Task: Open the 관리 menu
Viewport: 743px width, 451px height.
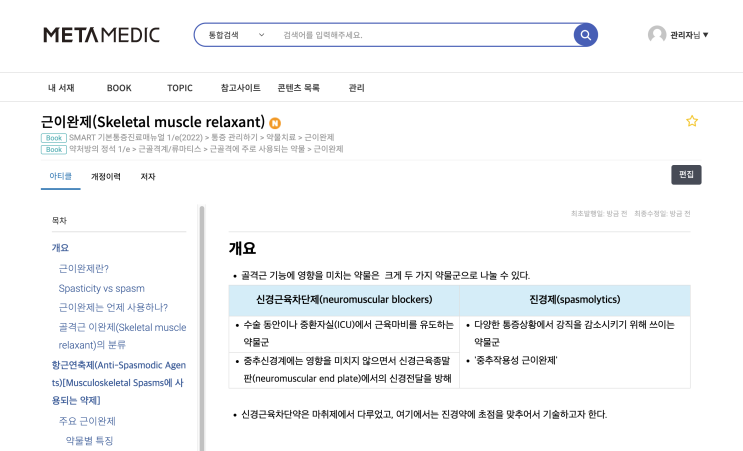Action: [356, 88]
